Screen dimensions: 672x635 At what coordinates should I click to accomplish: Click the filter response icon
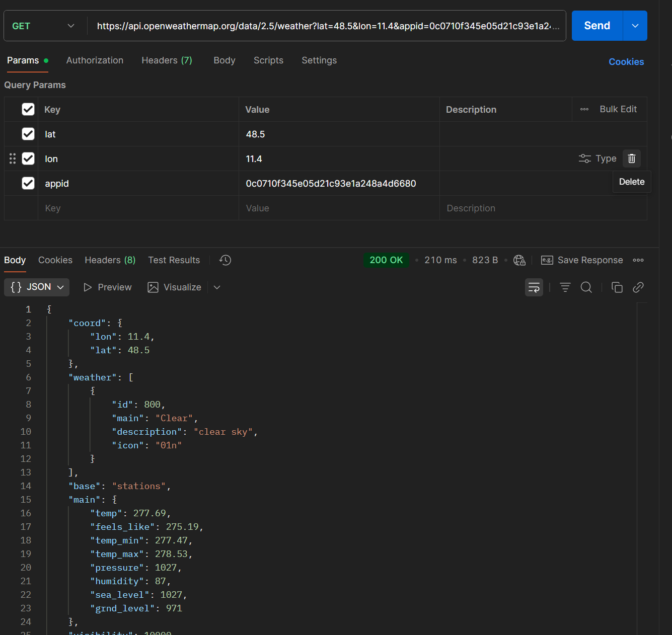(x=565, y=287)
